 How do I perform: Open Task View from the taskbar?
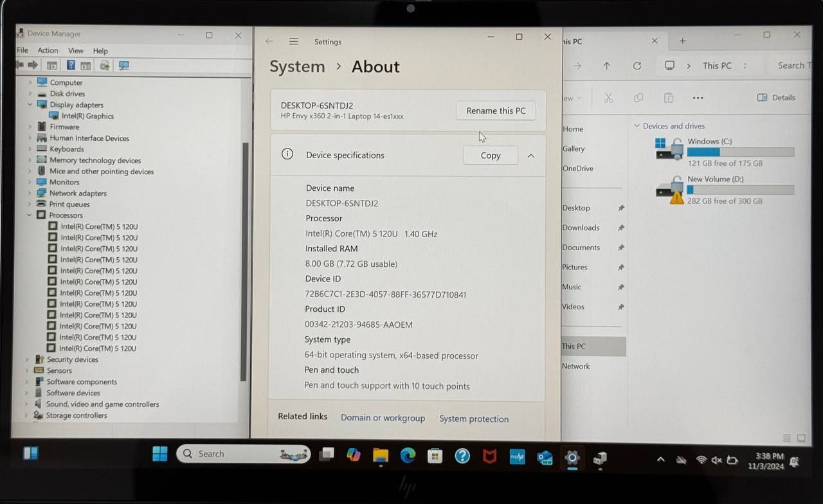pos(327,455)
